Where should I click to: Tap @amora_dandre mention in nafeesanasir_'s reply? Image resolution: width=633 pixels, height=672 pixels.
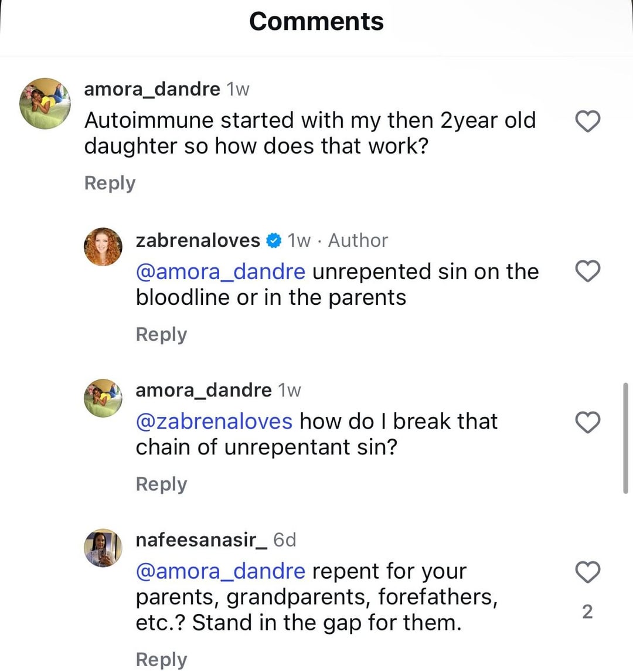[x=220, y=571]
